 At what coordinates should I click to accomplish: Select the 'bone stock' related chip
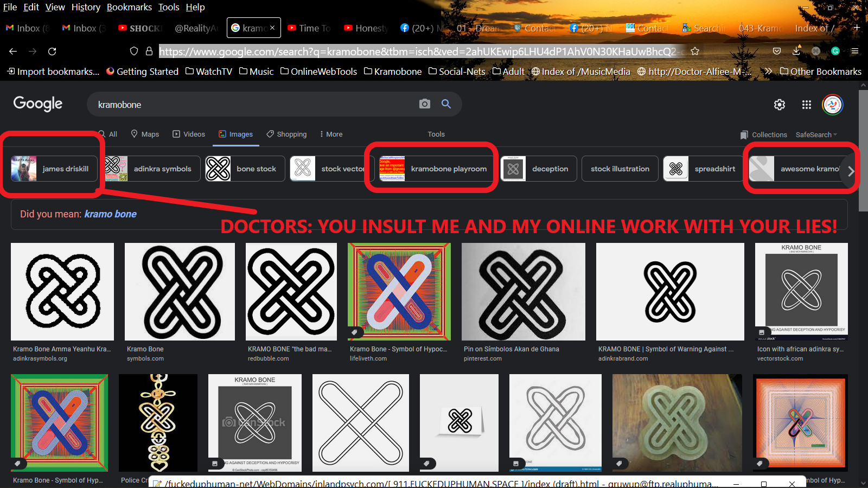(x=245, y=169)
